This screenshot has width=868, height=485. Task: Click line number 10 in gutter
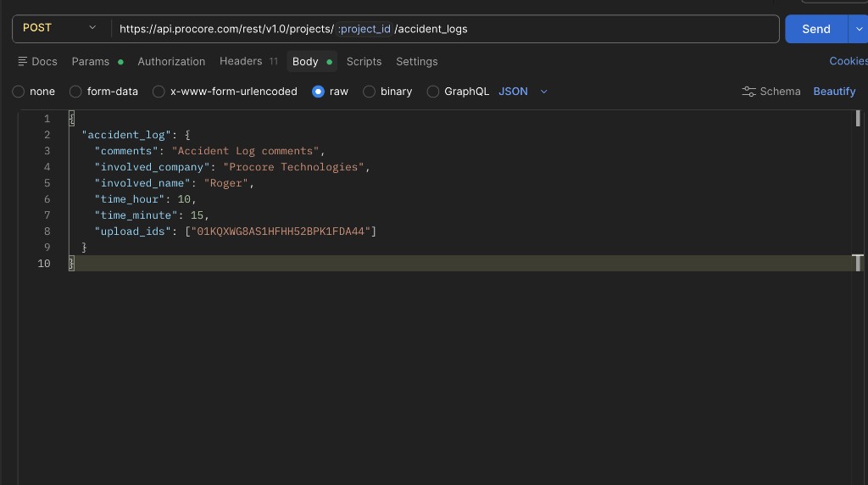click(44, 263)
